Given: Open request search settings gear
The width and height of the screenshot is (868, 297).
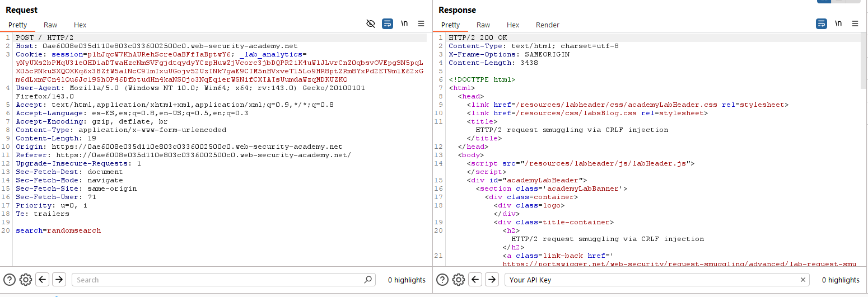Looking at the screenshot, I should [x=25, y=280].
